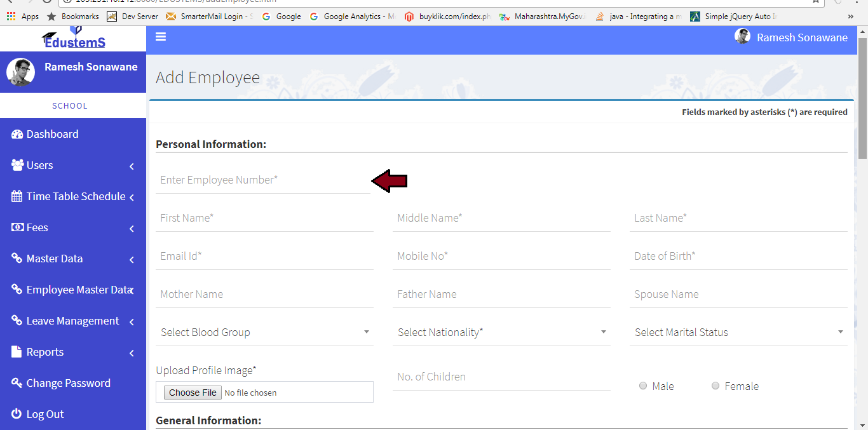Open the Select Blood Group dropdown

264,332
